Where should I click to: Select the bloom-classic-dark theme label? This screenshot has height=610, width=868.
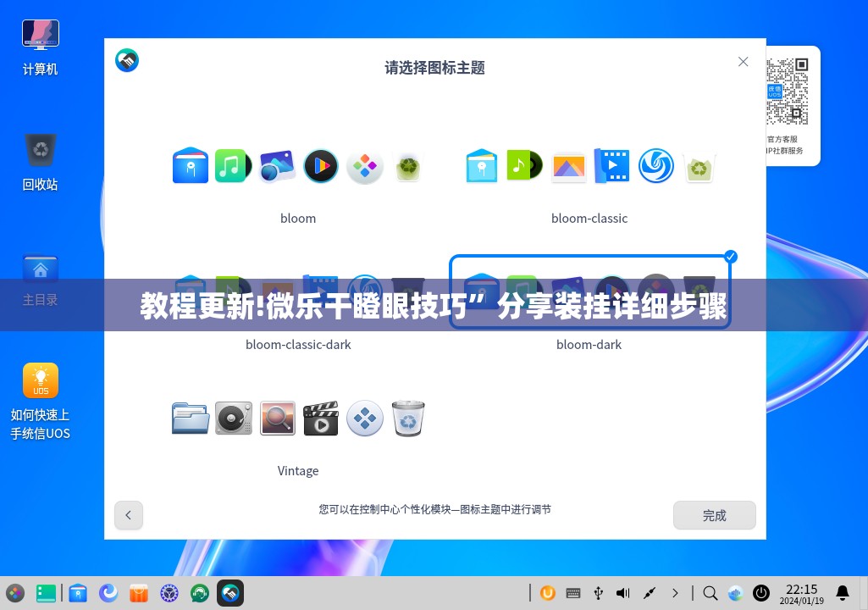tap(298, 345)
